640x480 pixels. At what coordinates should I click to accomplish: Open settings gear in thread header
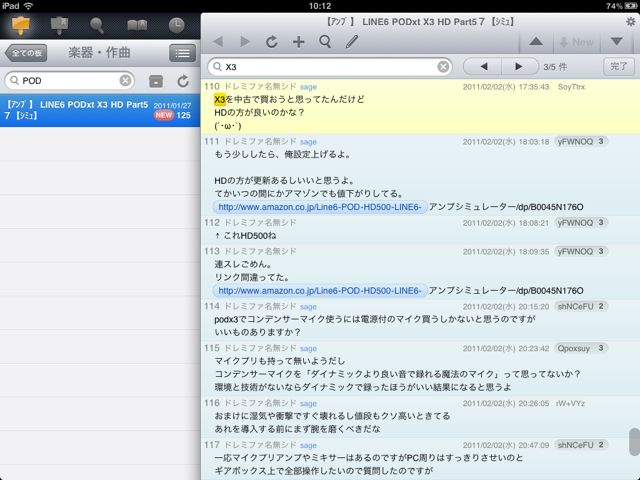[631, 21]
